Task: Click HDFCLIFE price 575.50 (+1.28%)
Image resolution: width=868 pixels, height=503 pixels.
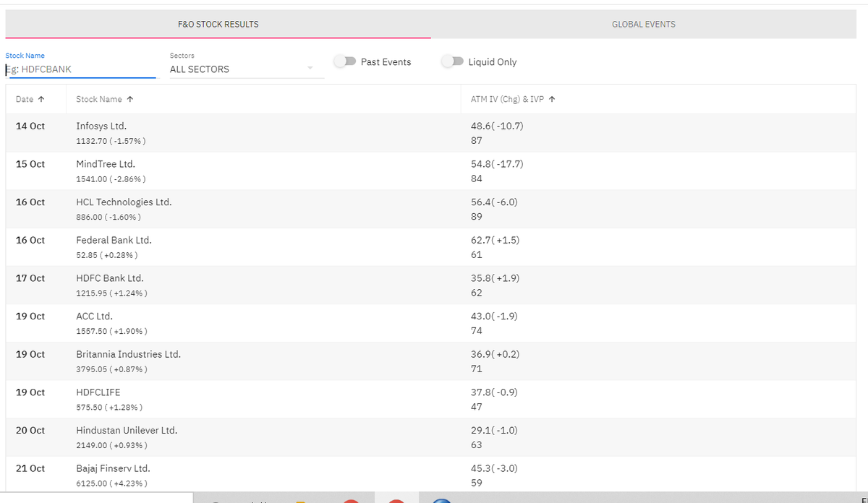Action: [110, 408]
